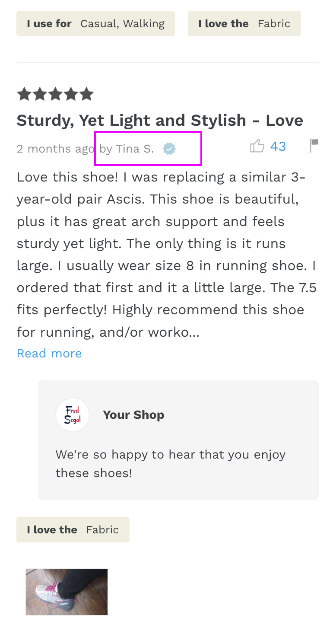Flag this review with the flag icon
This screenshot has height=644, width=336.
pos(314,145)
